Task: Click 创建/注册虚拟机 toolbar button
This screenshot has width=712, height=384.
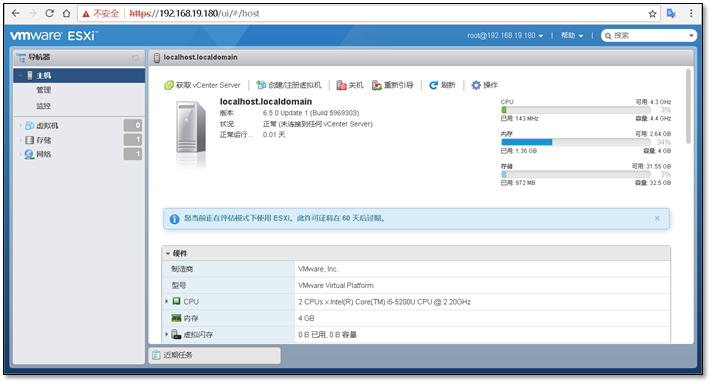Action: pyautogui.click(x=289, y=85)
